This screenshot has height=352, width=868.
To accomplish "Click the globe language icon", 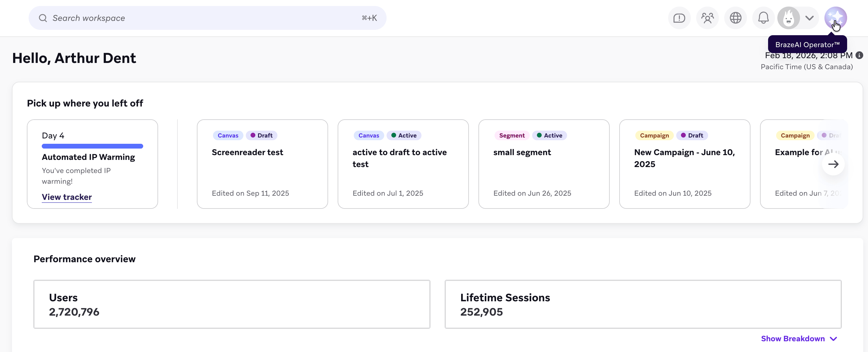I will coord(735,18).
